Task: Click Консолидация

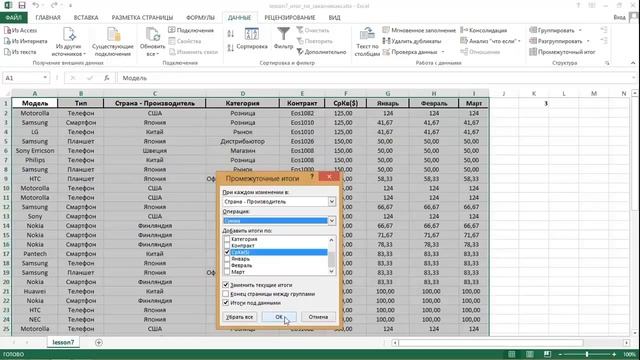Action: (484, 30)
